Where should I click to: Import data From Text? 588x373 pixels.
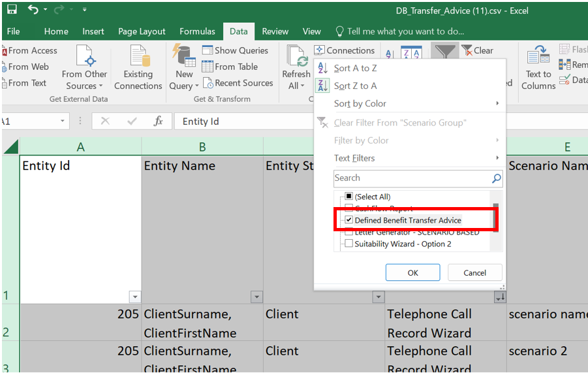[24, 83]
